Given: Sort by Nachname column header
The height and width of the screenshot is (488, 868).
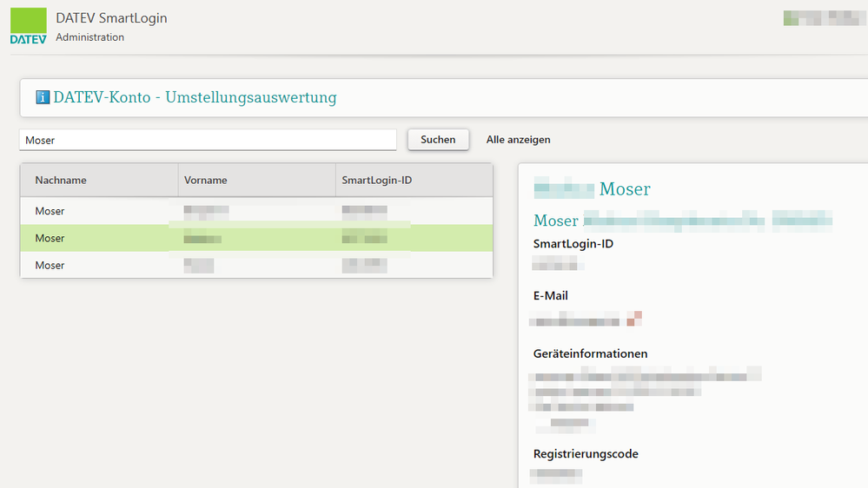Looking at the screenshot, I should [99, 180].
